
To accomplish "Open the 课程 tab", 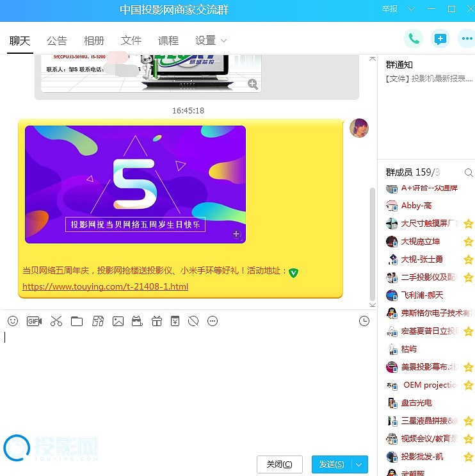I will tap(168, 40).
